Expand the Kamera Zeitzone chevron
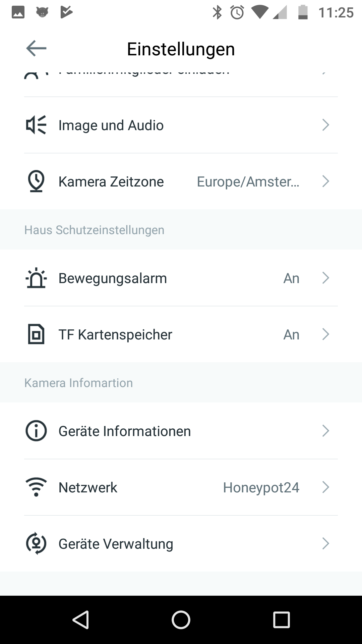This screenshot has width=362, height=644. coord(325,181)
